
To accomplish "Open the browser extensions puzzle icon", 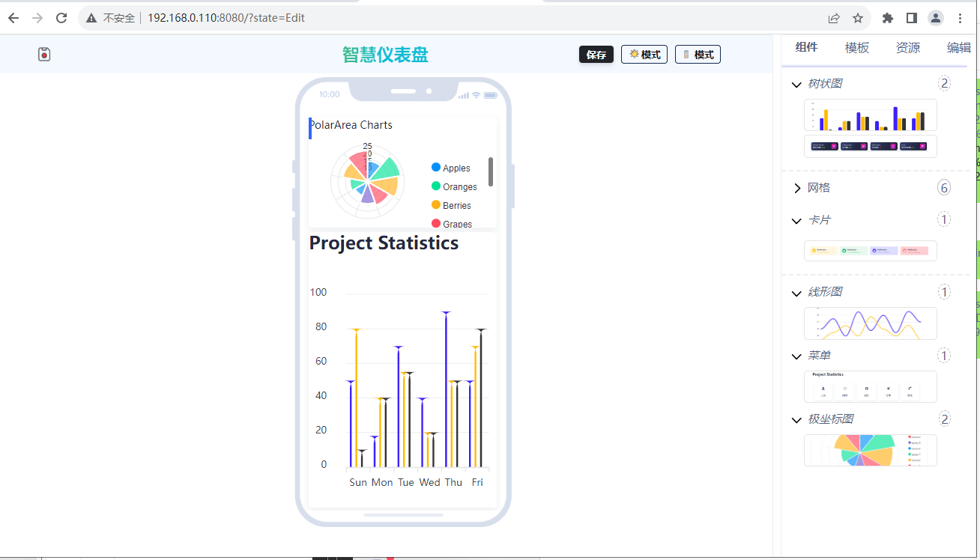I will (x=888, y=18).
